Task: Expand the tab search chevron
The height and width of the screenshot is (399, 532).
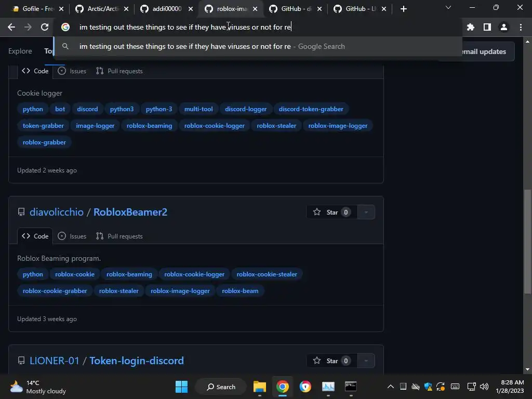Action: pos(448,7)
